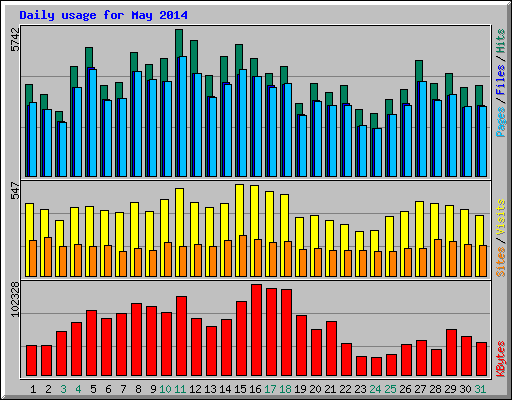Select the red KBytes bar for day 1
The image size is (512, 400).
click(x=31, y=361)
